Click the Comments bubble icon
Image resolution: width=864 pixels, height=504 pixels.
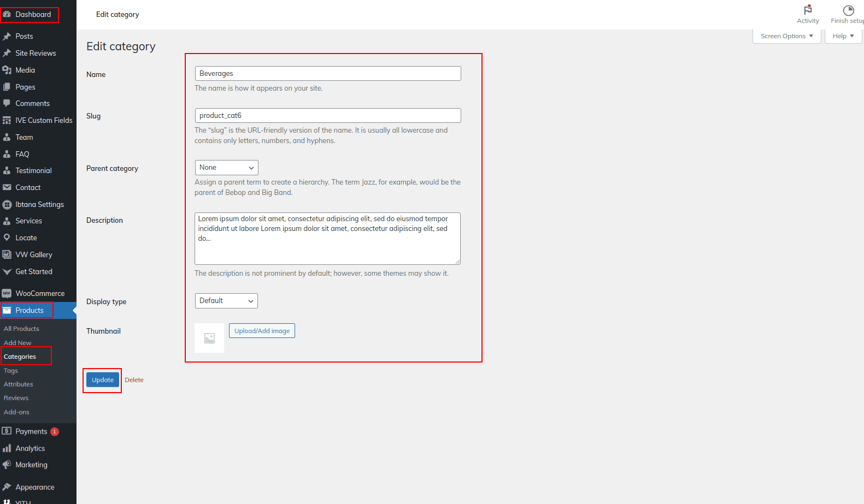click(7, 103)
